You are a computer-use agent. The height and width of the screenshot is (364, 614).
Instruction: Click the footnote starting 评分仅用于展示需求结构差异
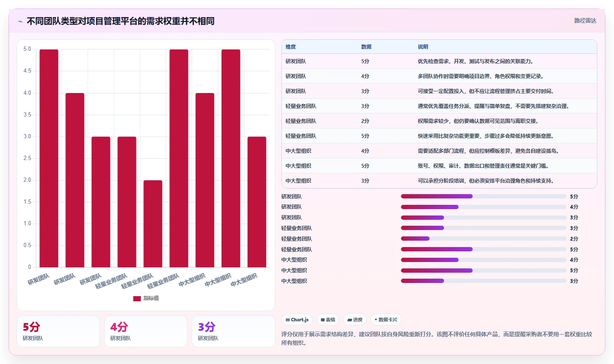[437, 338]
